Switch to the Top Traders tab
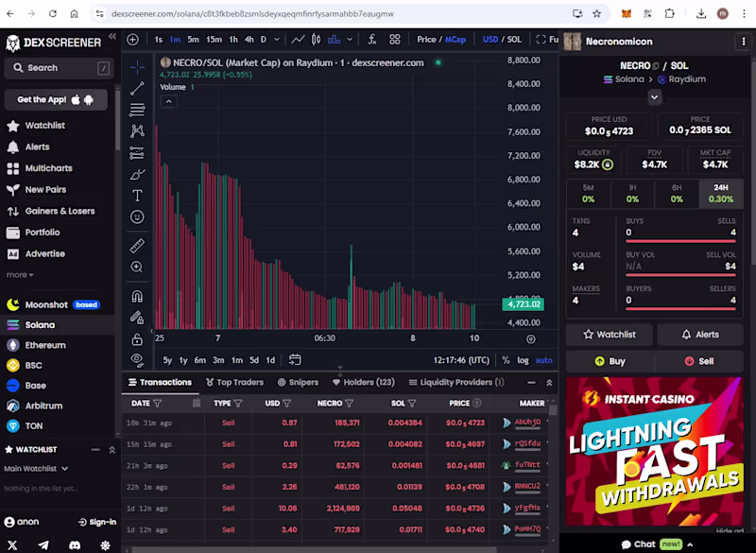This screenshot has width=756, height=553. tap(234, 382)
